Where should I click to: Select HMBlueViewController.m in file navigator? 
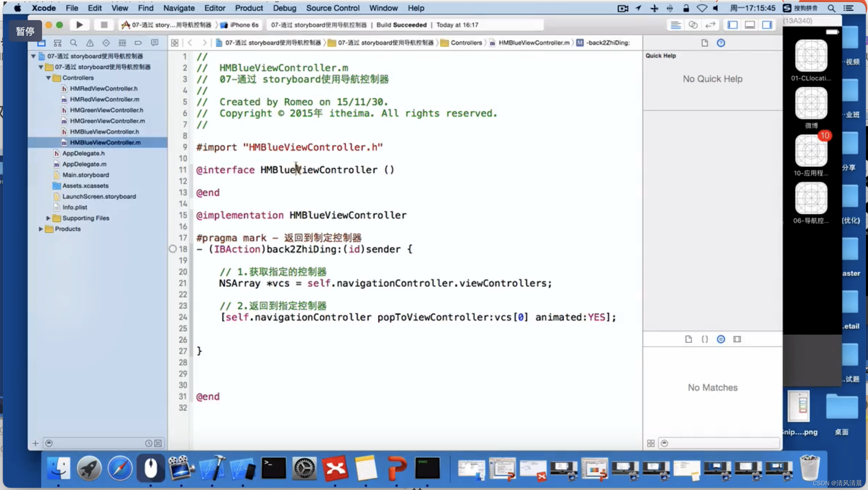pos(106,142)
